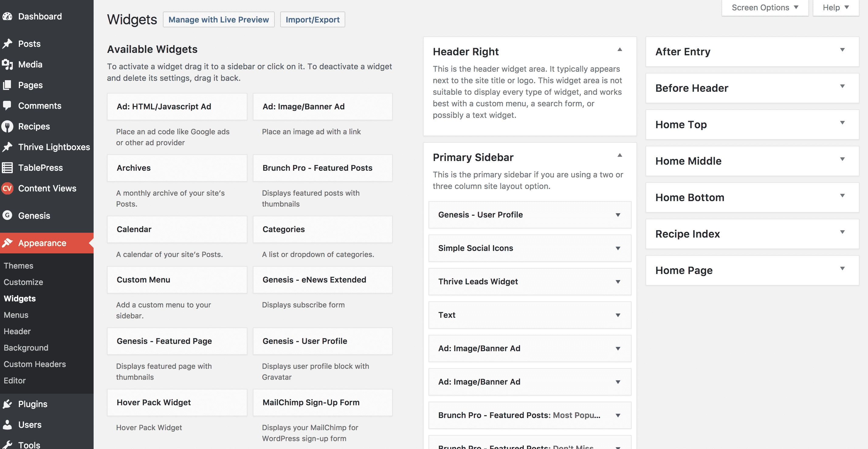Screen dimensions: 868x449
Task: Select the Custom Menu available widget
Action: point(177,279)
